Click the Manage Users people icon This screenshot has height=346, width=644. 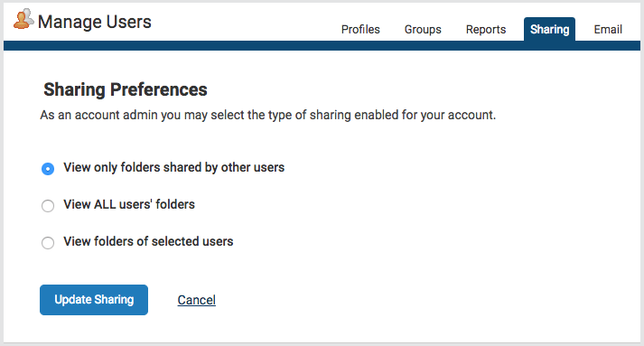(x=23, y=19)
